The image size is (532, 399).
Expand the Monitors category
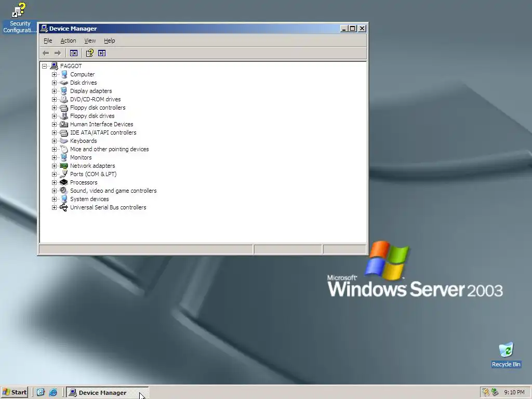(54, 157)
